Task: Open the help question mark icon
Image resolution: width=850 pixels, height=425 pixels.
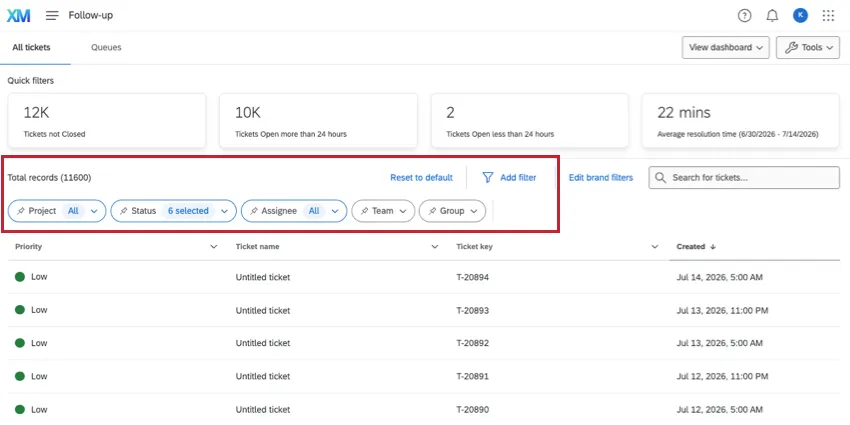Action: tap(744, 16)
